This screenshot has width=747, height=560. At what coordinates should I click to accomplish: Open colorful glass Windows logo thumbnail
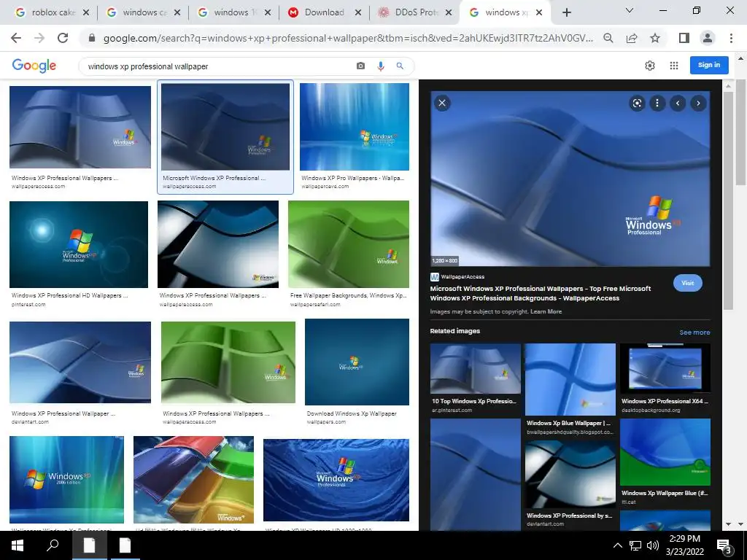[x=193, y=480]
